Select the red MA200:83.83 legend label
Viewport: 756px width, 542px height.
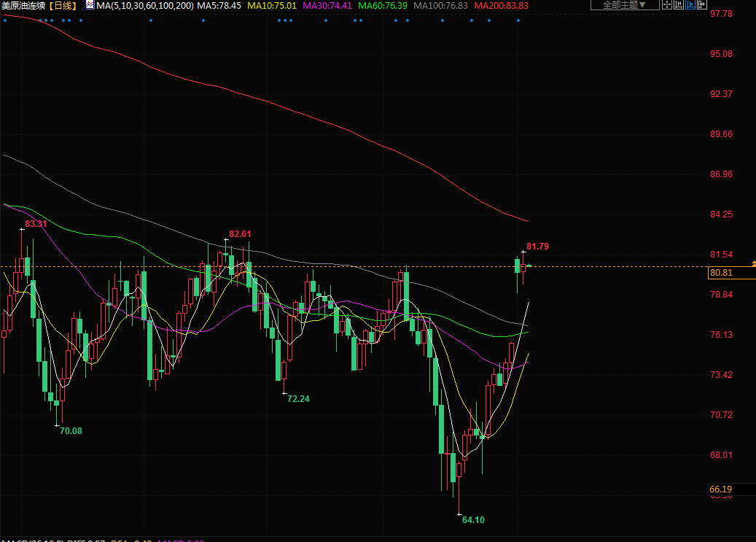[501, 5]
